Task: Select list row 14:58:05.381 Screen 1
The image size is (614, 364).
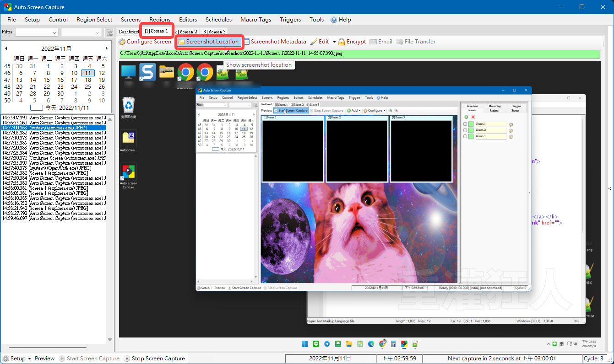Action: (x=53, y=193)
